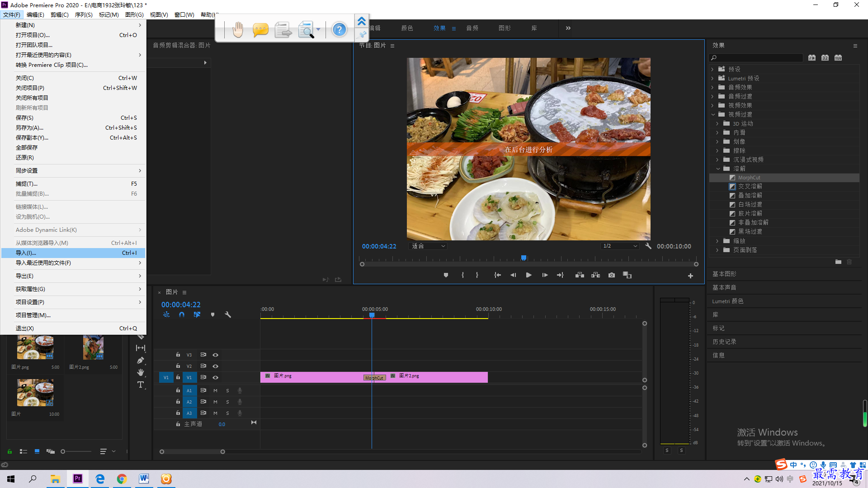This screenshot has height=488, width=868.
Task: Toggle lock on track V3
Action: [x=178, y=355]
